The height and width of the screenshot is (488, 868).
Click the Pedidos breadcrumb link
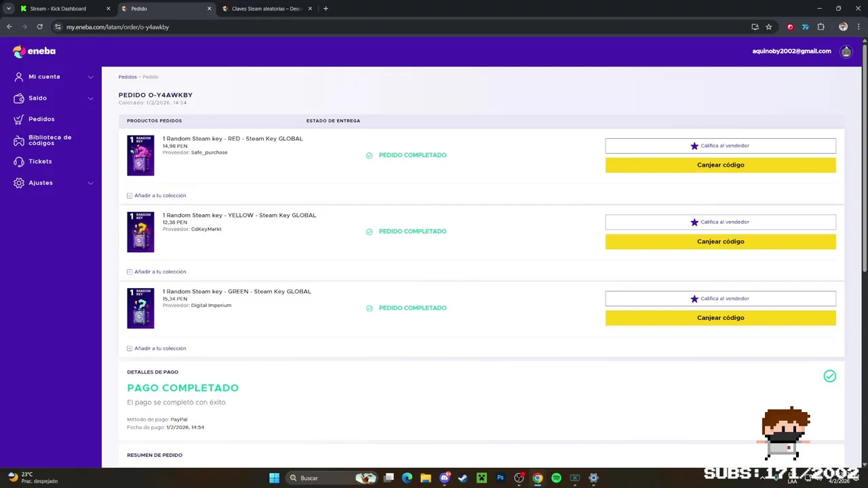coord(127,77)
